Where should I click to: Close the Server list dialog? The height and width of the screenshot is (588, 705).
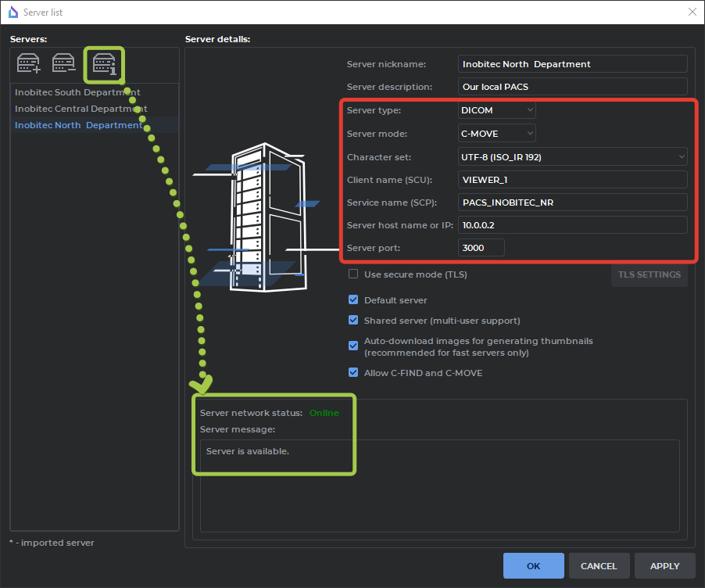click(691, 12)
